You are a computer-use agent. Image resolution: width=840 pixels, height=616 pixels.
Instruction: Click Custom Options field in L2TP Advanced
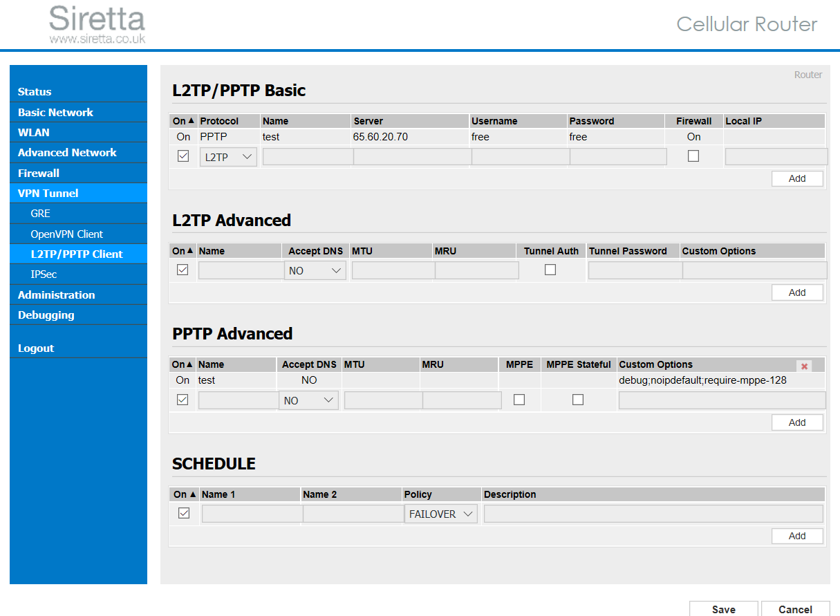[x=755, y=270]
